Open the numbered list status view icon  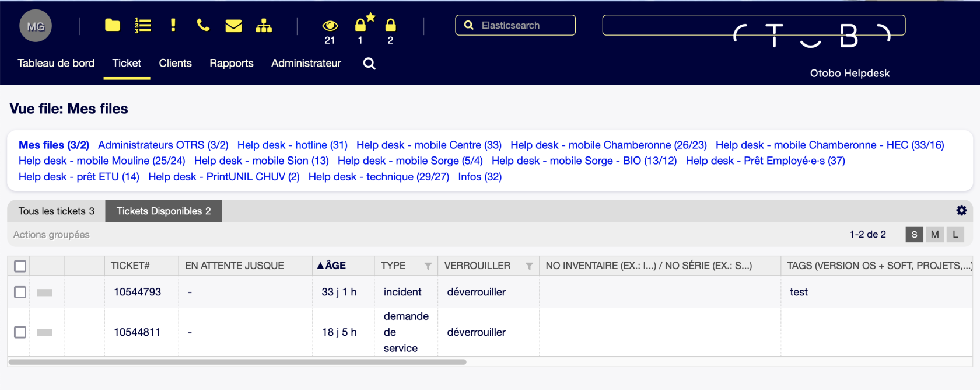pyautogui.click(x=143, y=25)
